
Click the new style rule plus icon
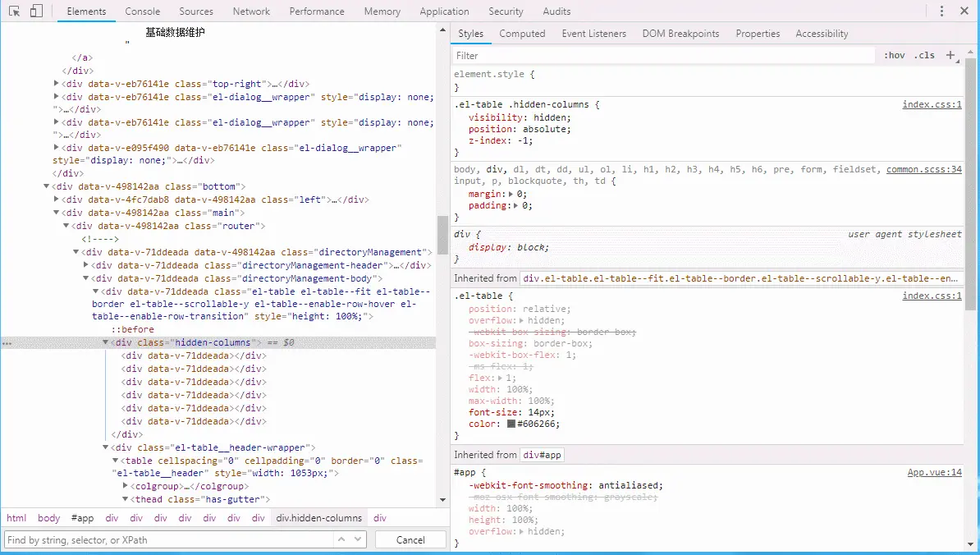(950, 55)
